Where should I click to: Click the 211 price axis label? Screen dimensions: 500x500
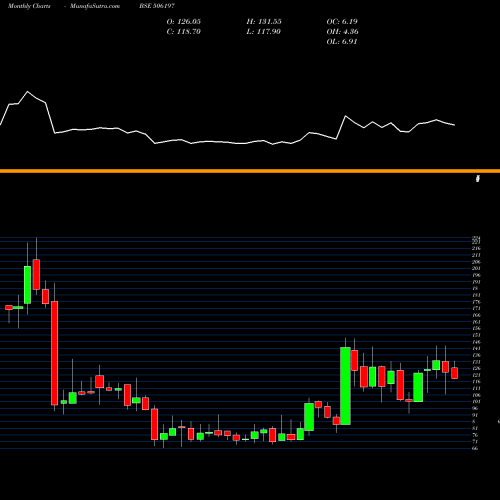(x=476, y=255)
